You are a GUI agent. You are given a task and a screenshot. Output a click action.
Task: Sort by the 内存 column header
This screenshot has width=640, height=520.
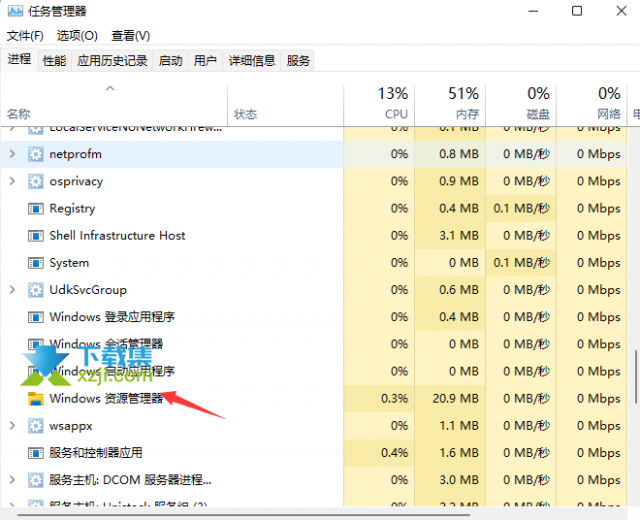450,105
